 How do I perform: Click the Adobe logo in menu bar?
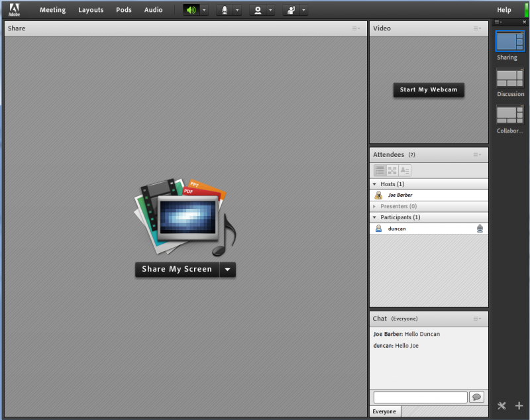click(x=14, y=10)
